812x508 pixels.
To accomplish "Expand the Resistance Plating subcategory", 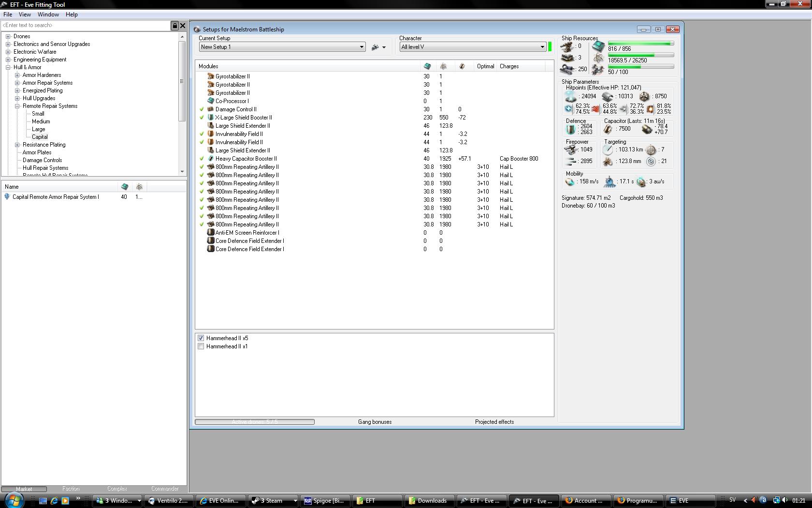I will pyautogui.click(x=17, y=145).
